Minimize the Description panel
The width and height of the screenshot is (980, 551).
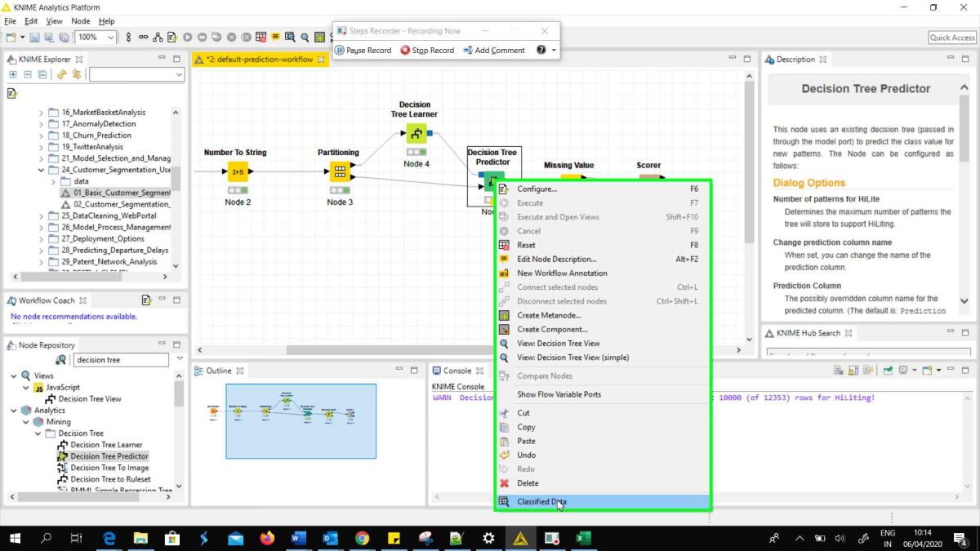click(951, 59)
